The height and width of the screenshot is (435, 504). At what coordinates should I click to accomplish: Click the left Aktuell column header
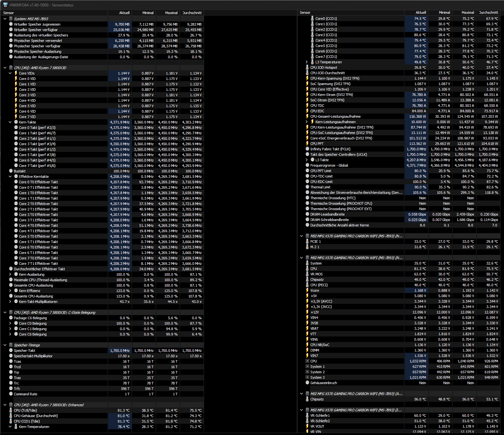coord(120,13)
